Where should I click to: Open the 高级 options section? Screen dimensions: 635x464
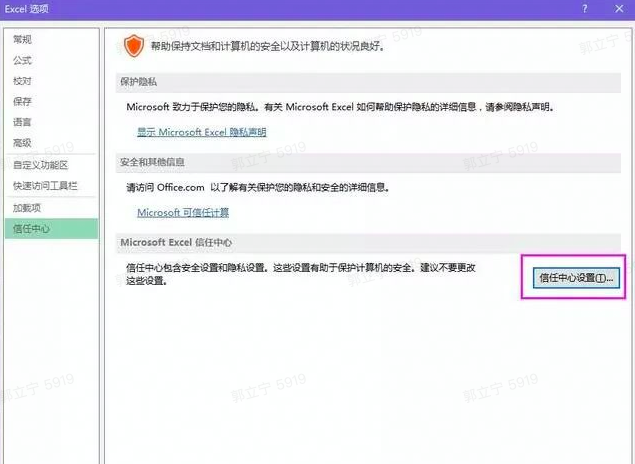click(x=22, y=143)
